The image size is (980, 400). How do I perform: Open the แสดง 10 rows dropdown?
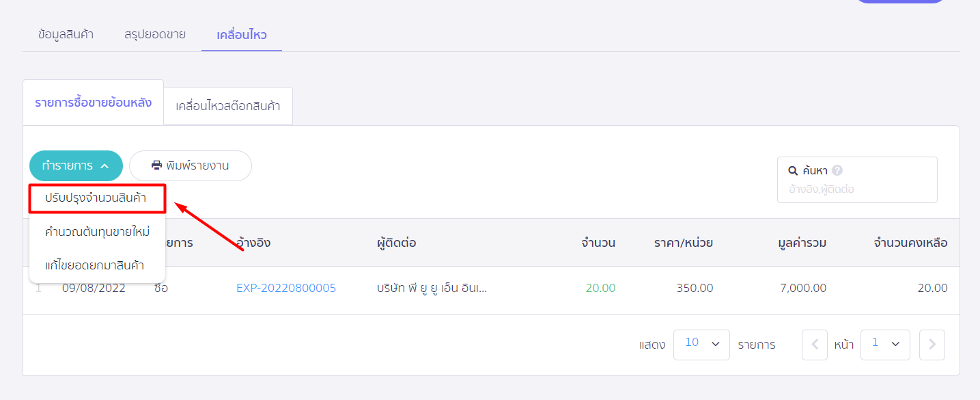coord(701,344)
